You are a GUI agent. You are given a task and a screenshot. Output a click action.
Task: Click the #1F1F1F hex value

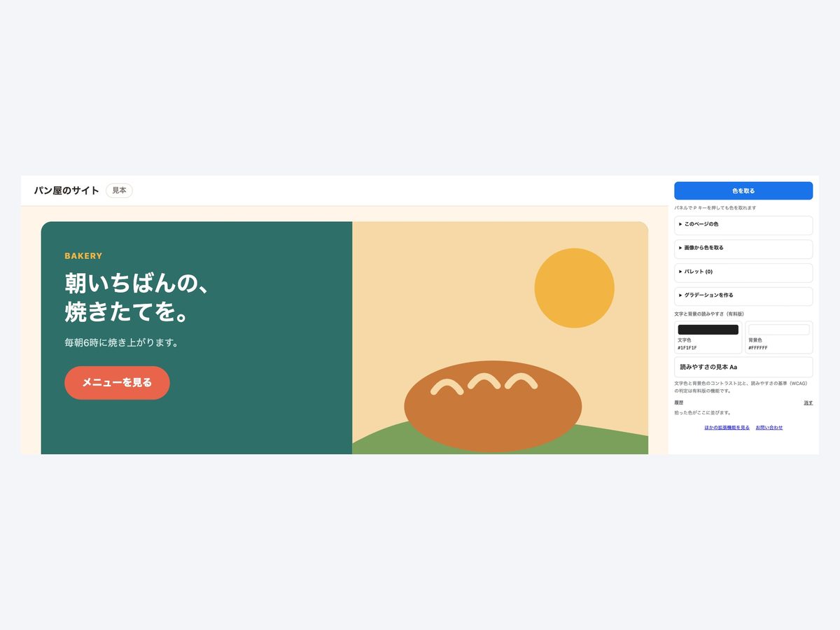687,348
